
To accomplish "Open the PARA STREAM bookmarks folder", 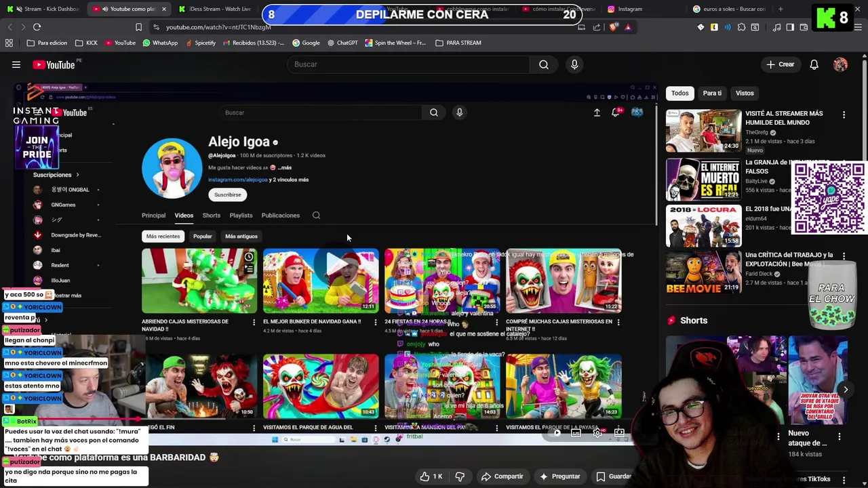I will 458,43.
